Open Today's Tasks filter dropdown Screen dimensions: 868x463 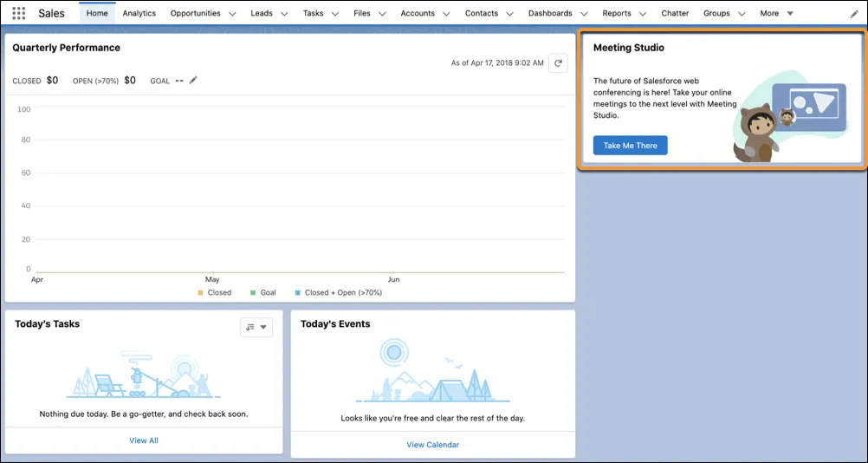tap(256, 328)
